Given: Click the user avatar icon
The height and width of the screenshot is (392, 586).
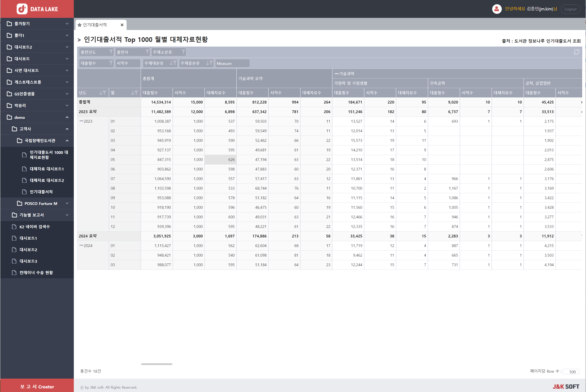Looking at the screenshot, I should point(497,9).
